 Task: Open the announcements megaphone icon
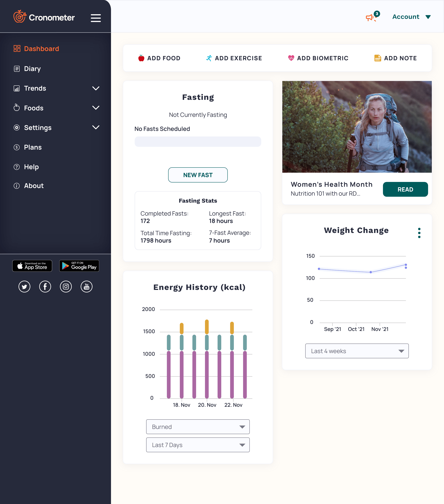[370, 18]
